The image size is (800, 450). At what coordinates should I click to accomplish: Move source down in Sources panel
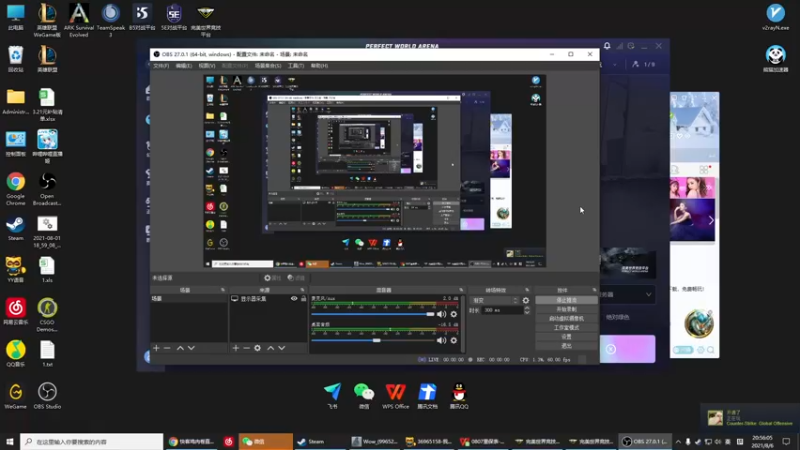click(x=282, y=348)
